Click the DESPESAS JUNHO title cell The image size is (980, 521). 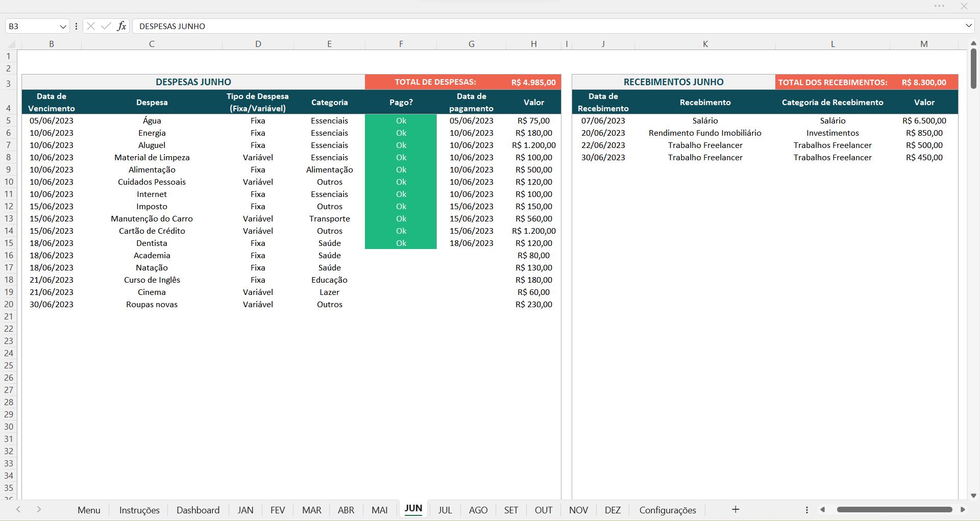[x=193, y=82]
